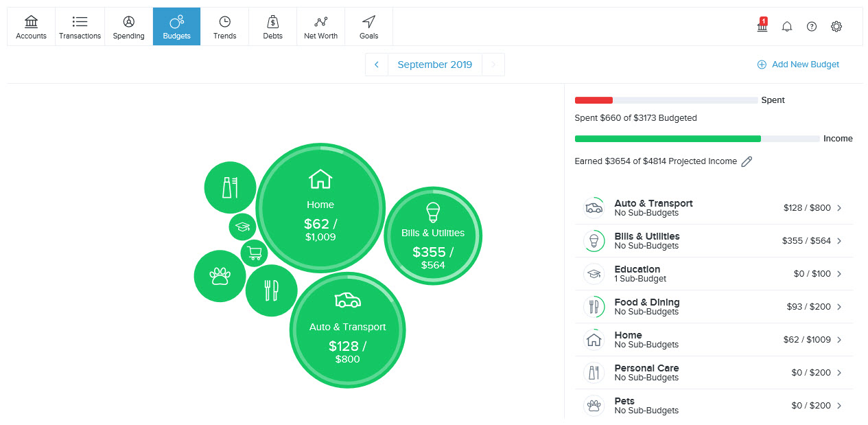
Task: Click the Pets paw print bubble
Action: click(x=220, y=276)
